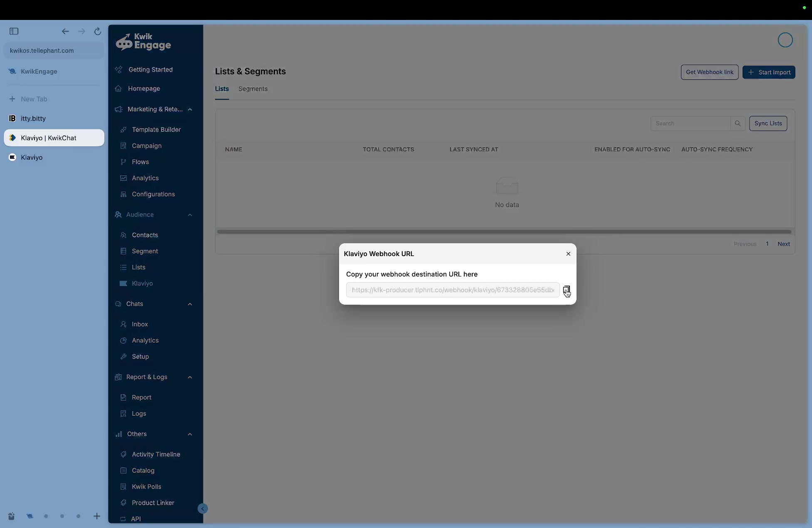Close the Klaviyo Webhook URL dialog
This screenshot has width=812, height=528.
568,254
